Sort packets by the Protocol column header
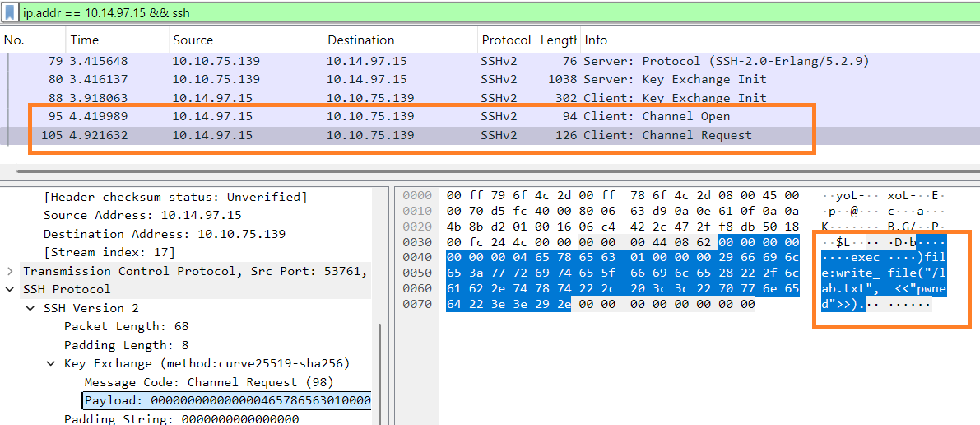This screenshot has width=980, height=425. 506,40
